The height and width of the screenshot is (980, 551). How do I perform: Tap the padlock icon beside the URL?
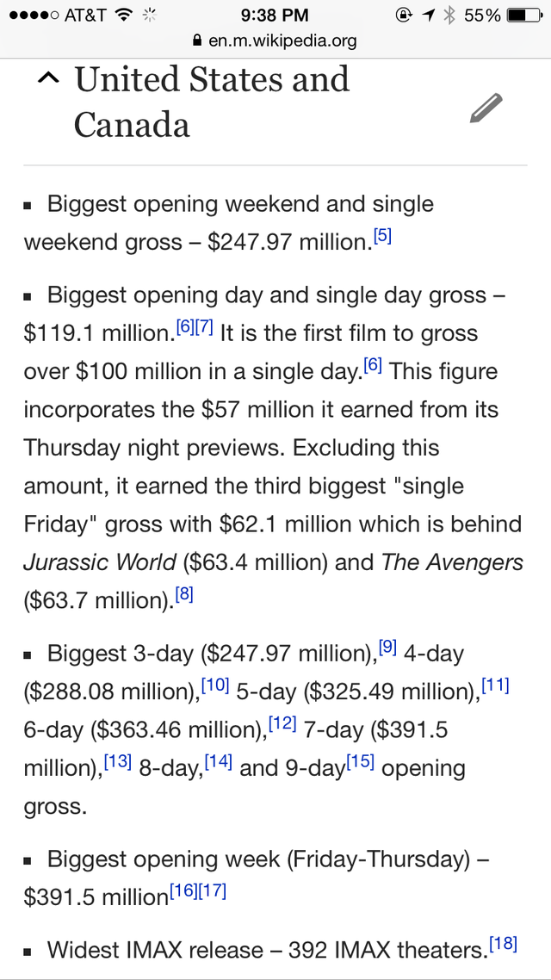198,40
